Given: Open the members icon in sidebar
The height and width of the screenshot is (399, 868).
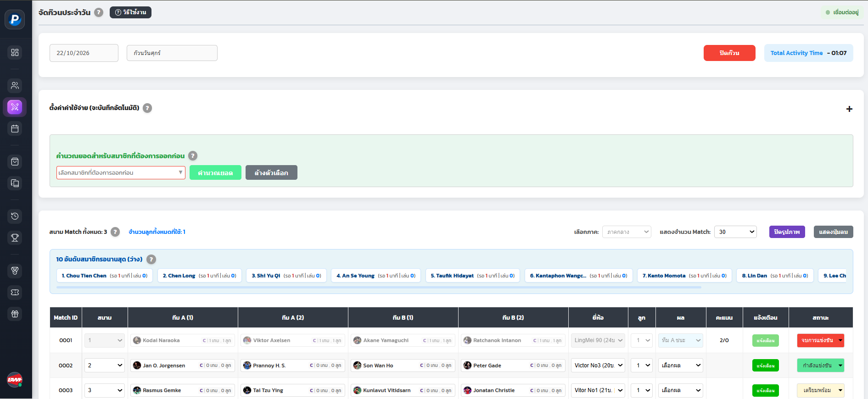Looking at the screenshot, I should pyautogui.click(x=15, y=85).
